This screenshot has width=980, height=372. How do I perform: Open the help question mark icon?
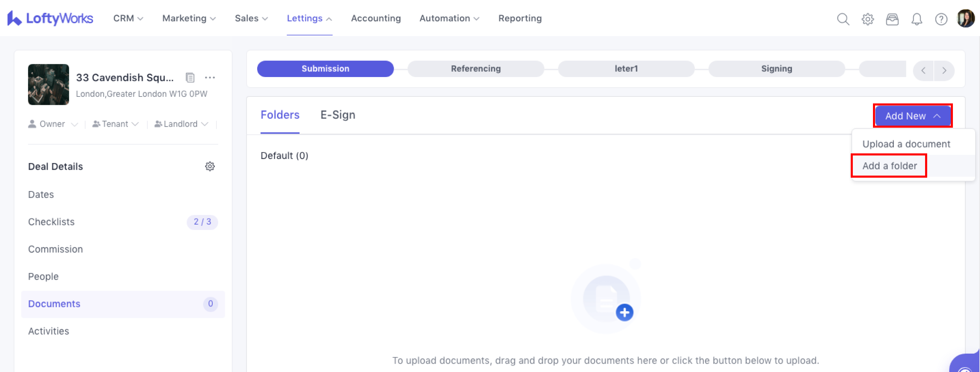[x=941, y=19]
